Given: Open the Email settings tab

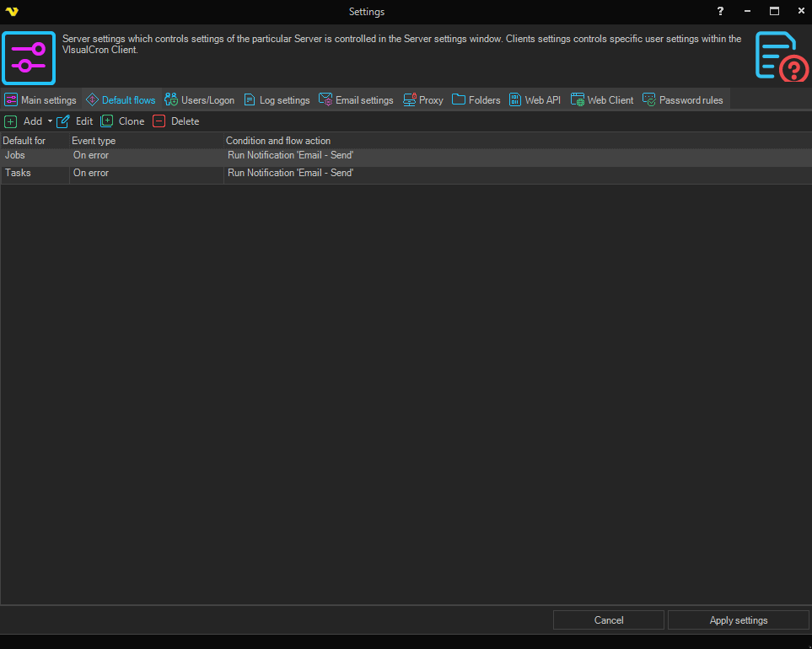Looking at the screenshot, I should pyautogui.click(x=356, y=100).
